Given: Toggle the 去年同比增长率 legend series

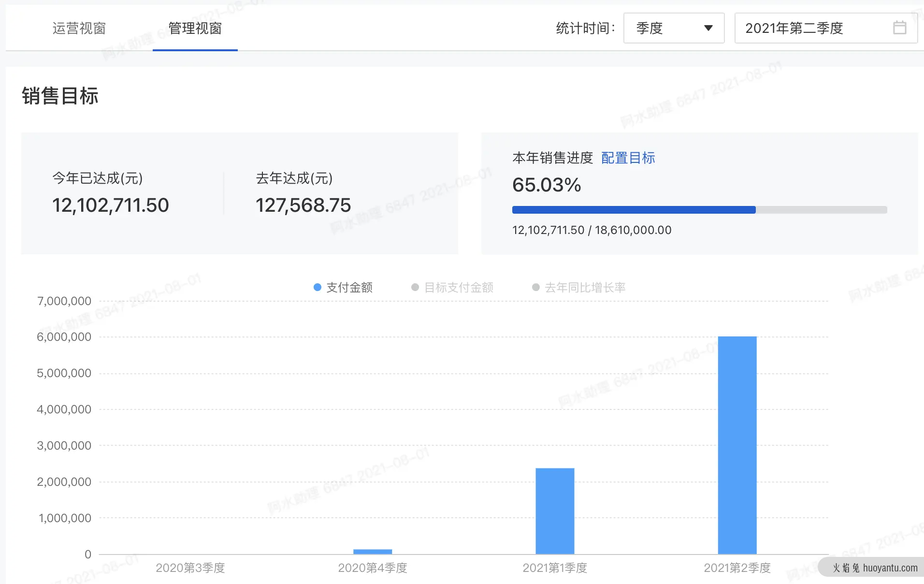Looking at the screenshot, I should pyautogui.click(x=578, y=288).
